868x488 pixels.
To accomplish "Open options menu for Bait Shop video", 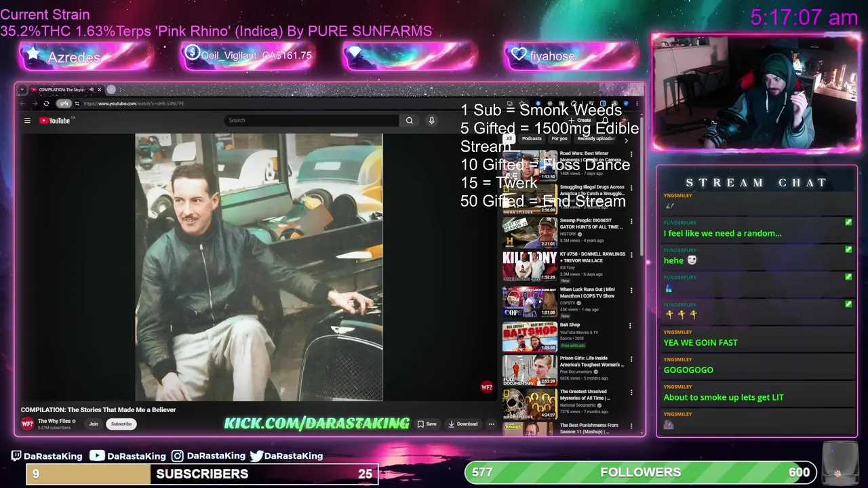I will tap(631, 325).
